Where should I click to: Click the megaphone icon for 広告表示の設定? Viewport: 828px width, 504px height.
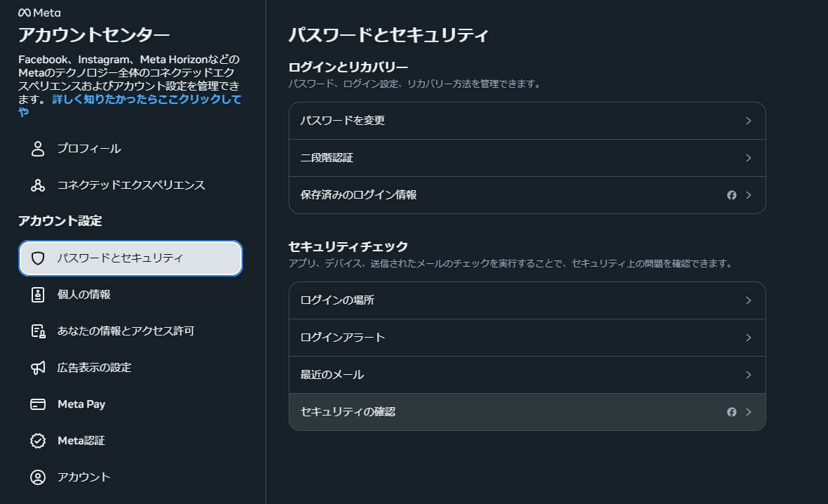pyautogui.click(x=37, y=367)
